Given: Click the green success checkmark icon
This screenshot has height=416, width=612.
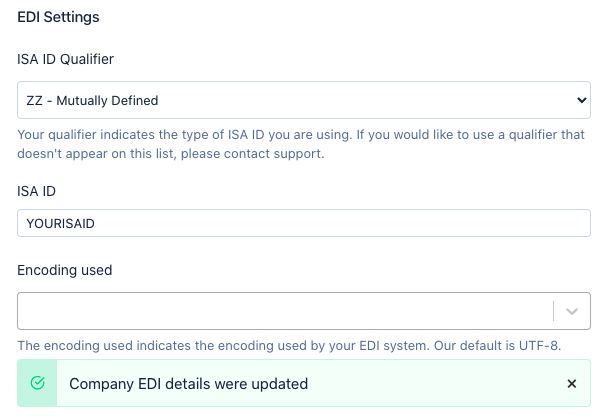Looking at the screenshot, I should tap(37, 383).
